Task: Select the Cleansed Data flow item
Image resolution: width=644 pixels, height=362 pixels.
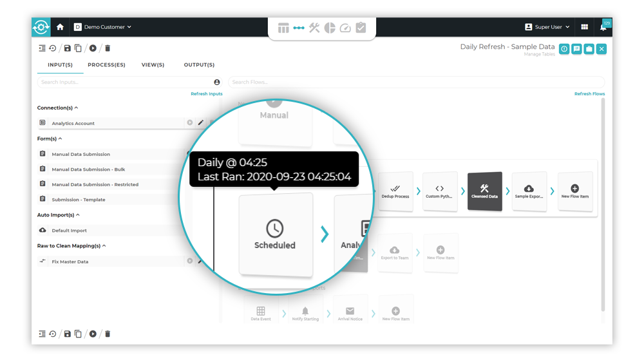Action: (x=484, y=191)
